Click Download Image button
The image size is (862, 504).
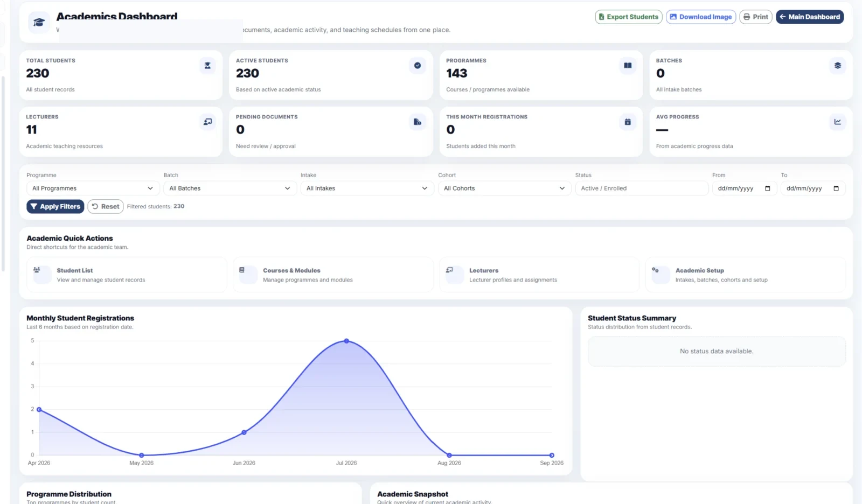click(701, 17)
